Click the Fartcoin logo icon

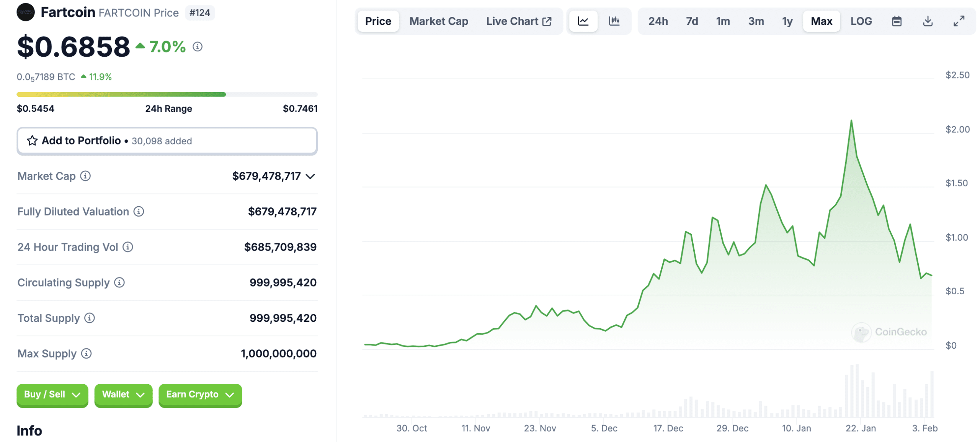[x=26, y=12]
